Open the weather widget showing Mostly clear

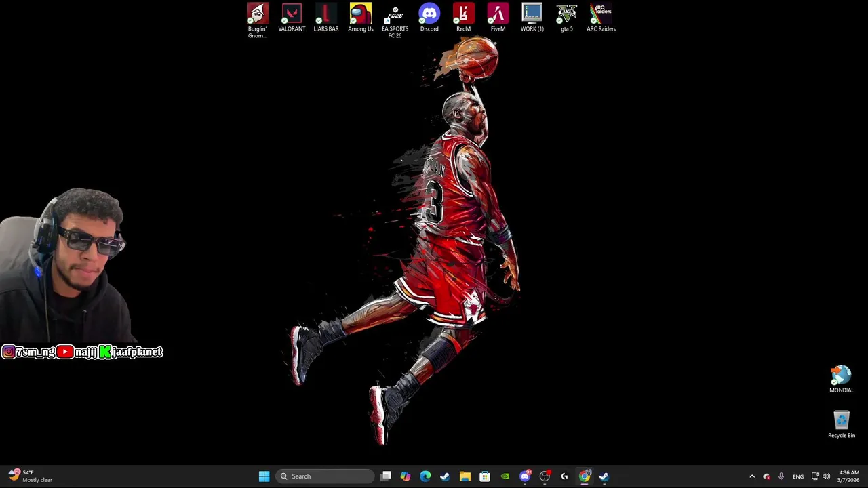coord(31,476)
